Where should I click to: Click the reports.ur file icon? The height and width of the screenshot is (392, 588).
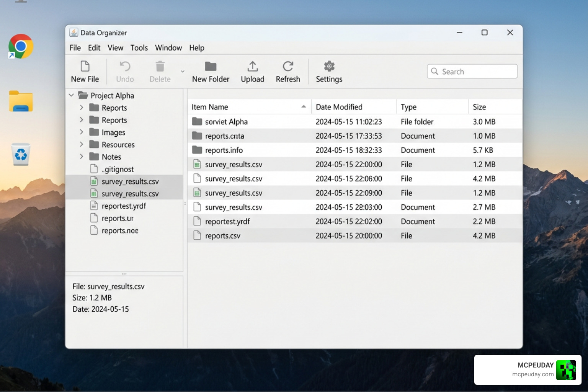click(94, 218)
